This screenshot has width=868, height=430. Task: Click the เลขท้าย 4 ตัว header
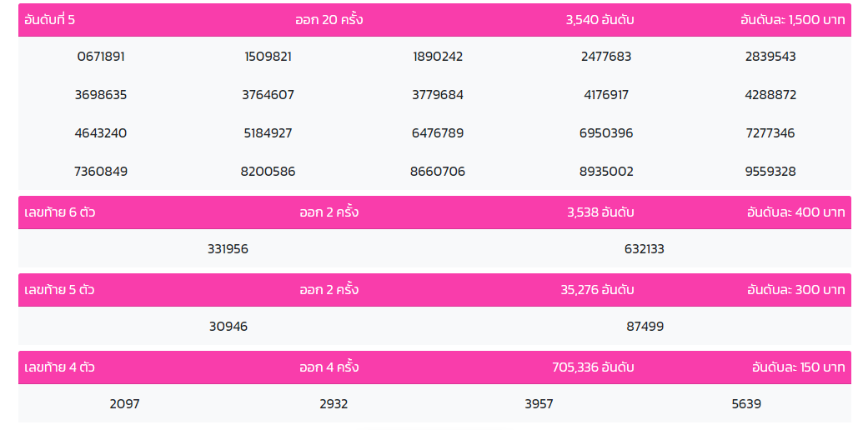[59, 367]
